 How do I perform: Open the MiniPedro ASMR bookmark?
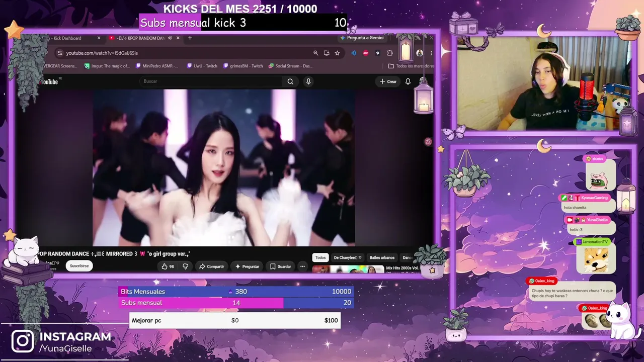point(156,66)
